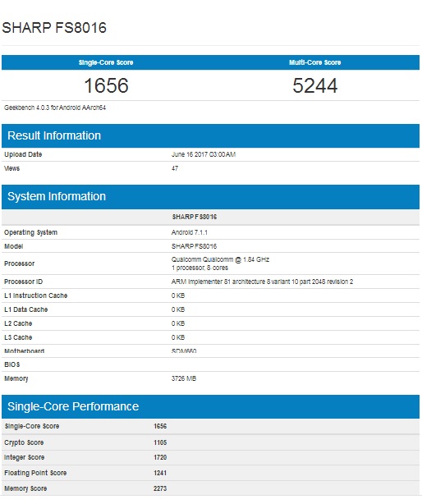Select the 3726 MB memory value
Screen dimensions: 422x504
pyautogui.click(x=184, y=378)
